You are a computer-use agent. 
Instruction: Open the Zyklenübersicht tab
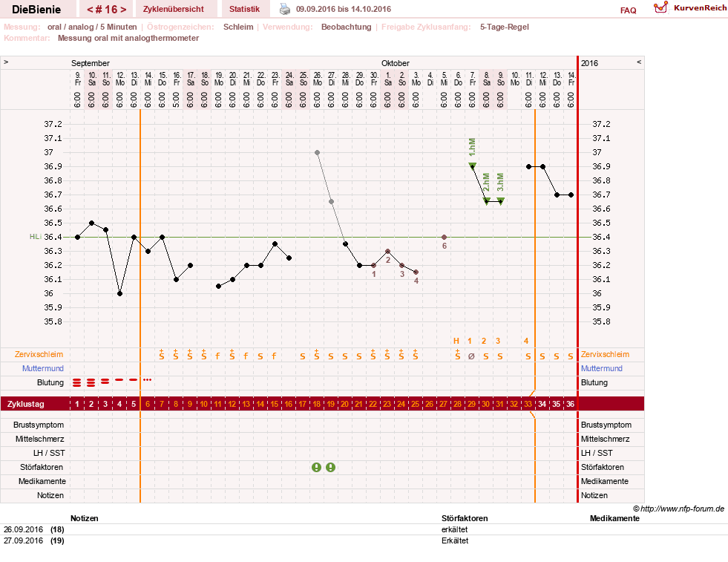click(173, 9)
